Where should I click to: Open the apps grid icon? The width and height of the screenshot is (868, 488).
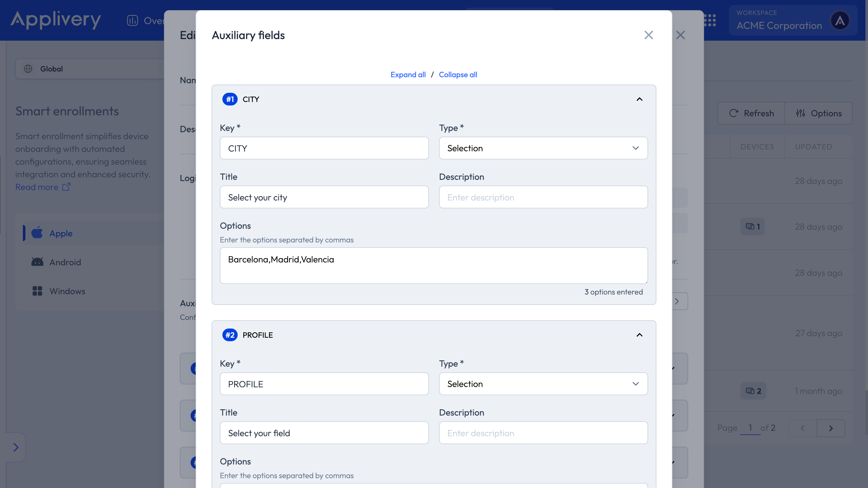coord(710,20)
